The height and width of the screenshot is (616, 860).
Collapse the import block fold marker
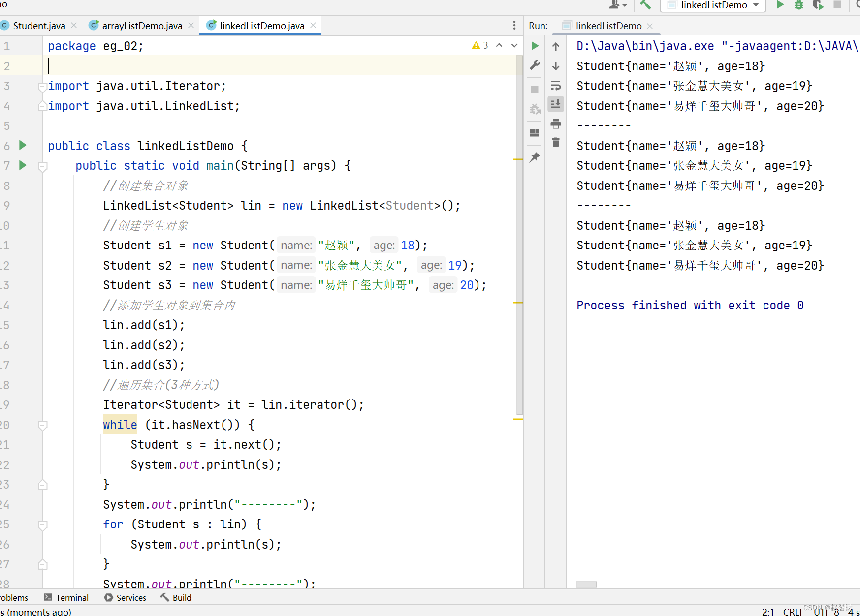(42, 87)
